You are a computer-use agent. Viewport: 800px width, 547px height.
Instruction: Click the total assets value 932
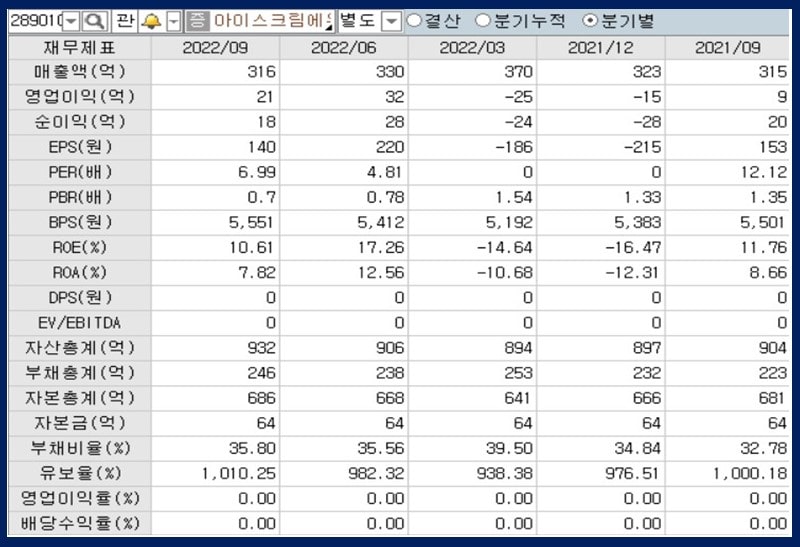[262, 348]
